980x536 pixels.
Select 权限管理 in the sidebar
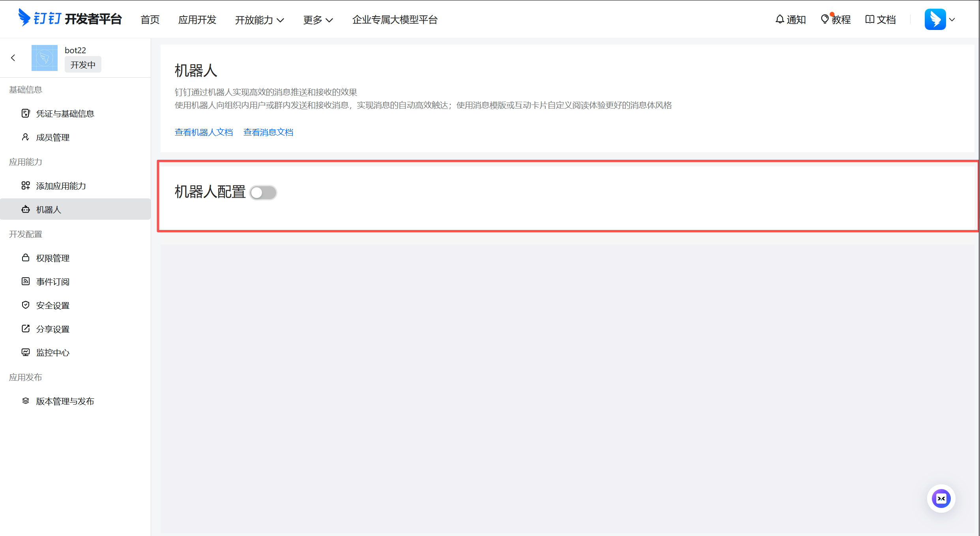[x=53, y=258]
